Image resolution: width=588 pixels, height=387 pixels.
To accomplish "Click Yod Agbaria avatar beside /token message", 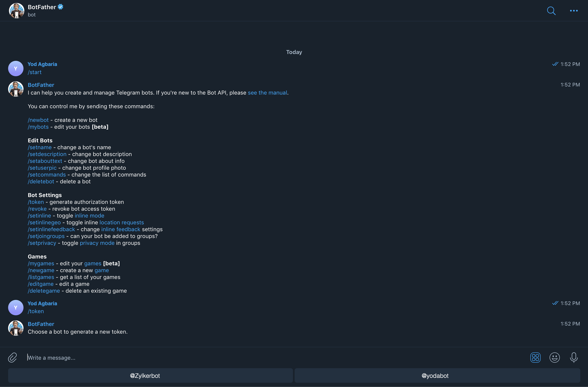I will click(x=16, y=307).
